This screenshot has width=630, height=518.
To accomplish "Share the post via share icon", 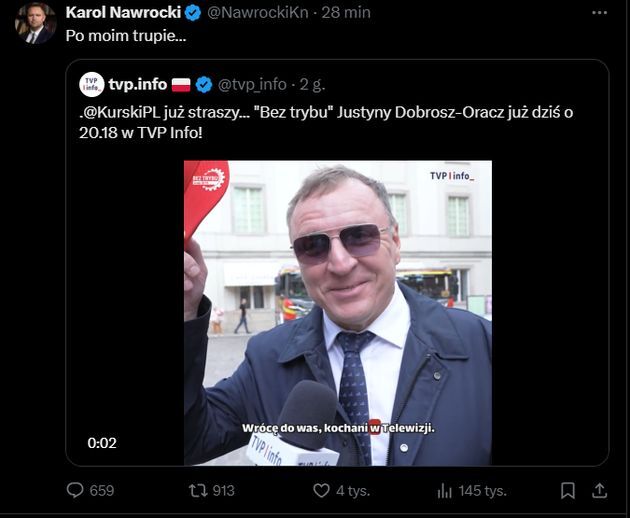I will 599,491.
